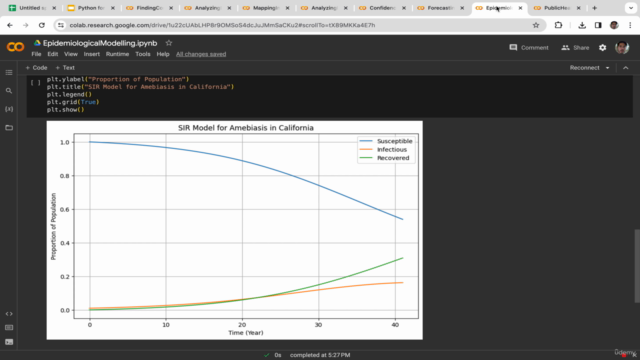Click the Colab logo

(16, 47)
